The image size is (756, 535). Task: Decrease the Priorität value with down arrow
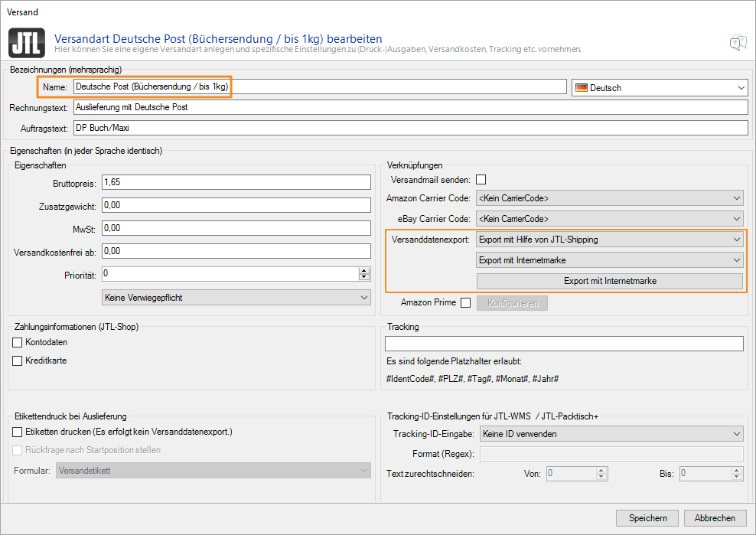364,277
